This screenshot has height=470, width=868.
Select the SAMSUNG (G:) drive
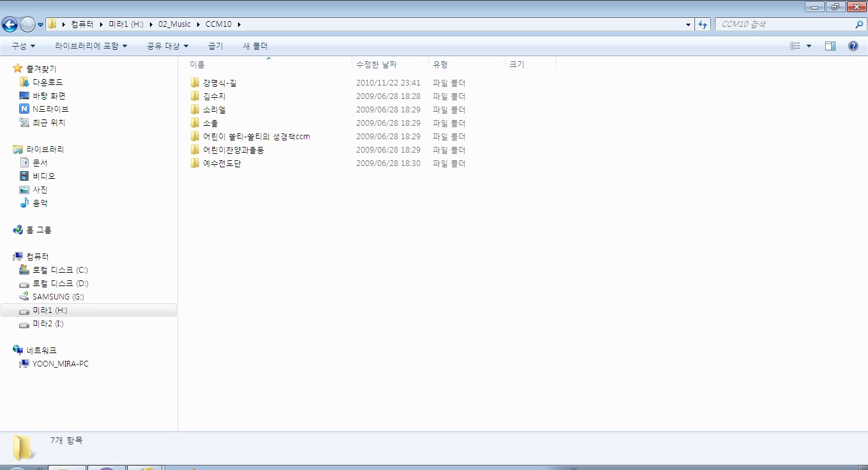click(x=57, y=297)
